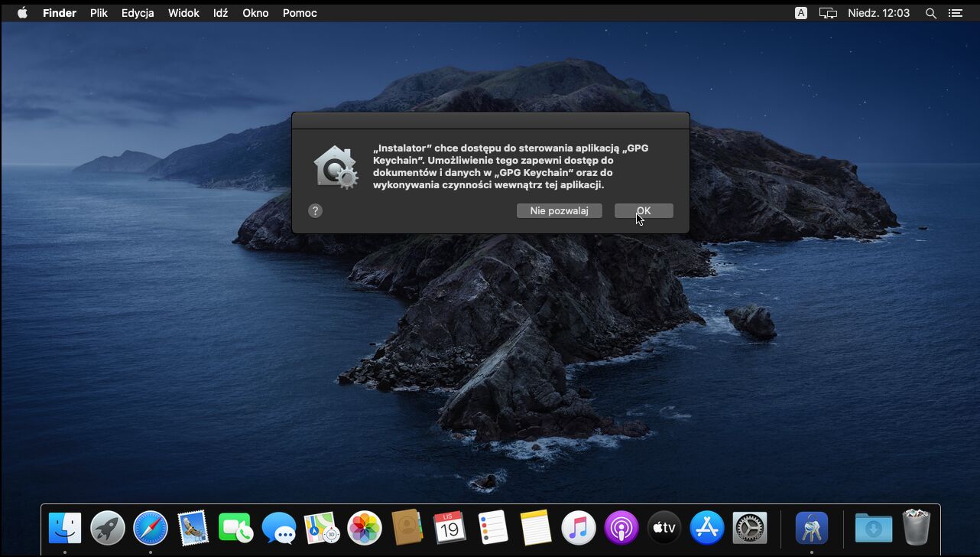The image size is (980, 557).
Task: Open System Preferences from the Dock
Action: 749,527
